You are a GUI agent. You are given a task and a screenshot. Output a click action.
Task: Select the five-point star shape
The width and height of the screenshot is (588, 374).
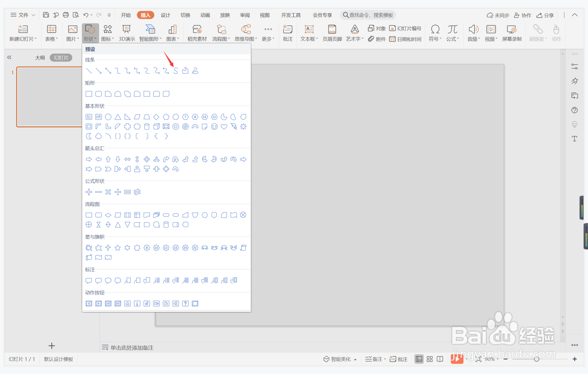click(x=118, y=248)
